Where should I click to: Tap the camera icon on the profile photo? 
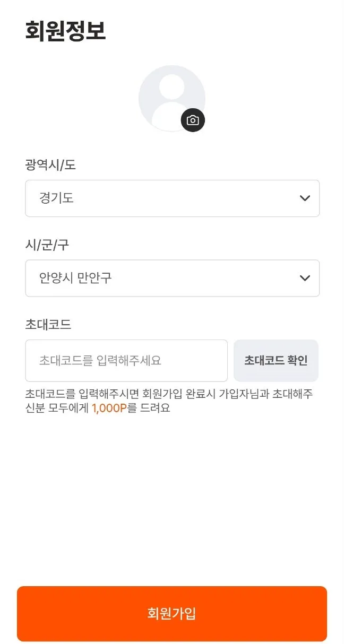tap(193, 120)
